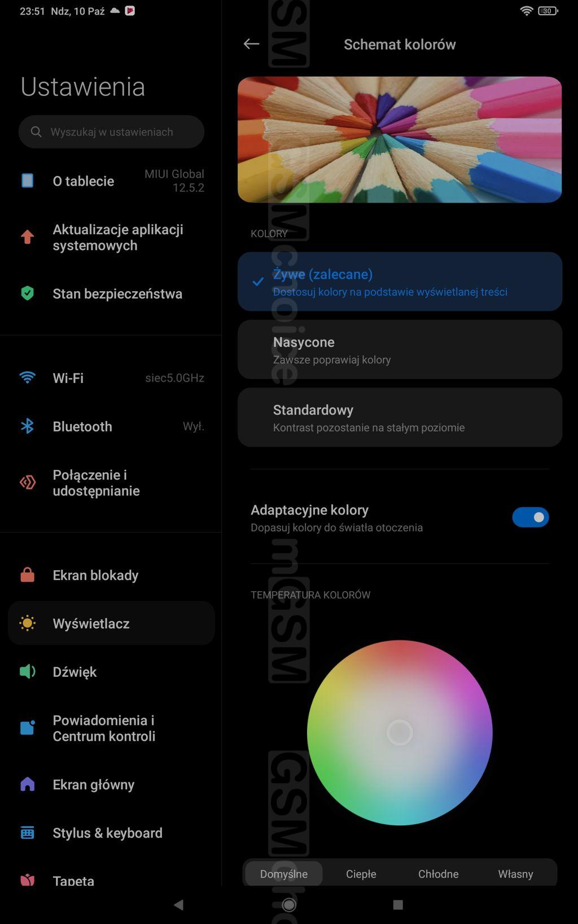Switch to the Chłodne temperature tab
The image size is (578, 924).
click(439, 874)
